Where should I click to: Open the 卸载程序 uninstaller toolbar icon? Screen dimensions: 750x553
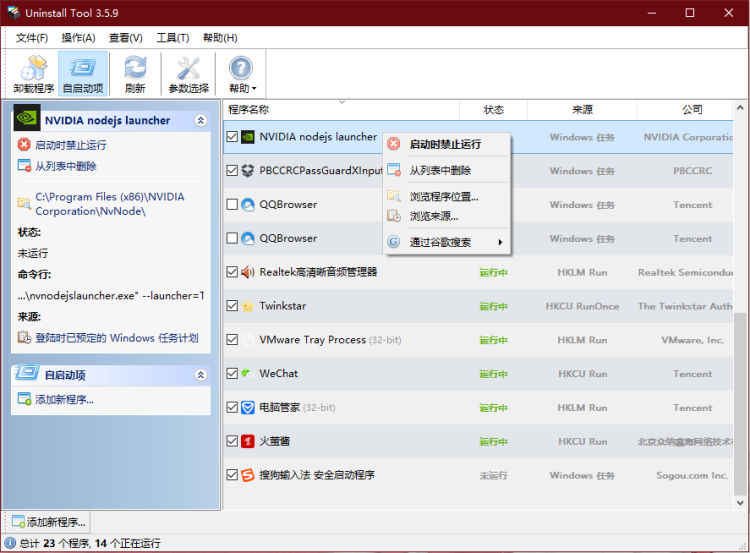coord(33,74)
